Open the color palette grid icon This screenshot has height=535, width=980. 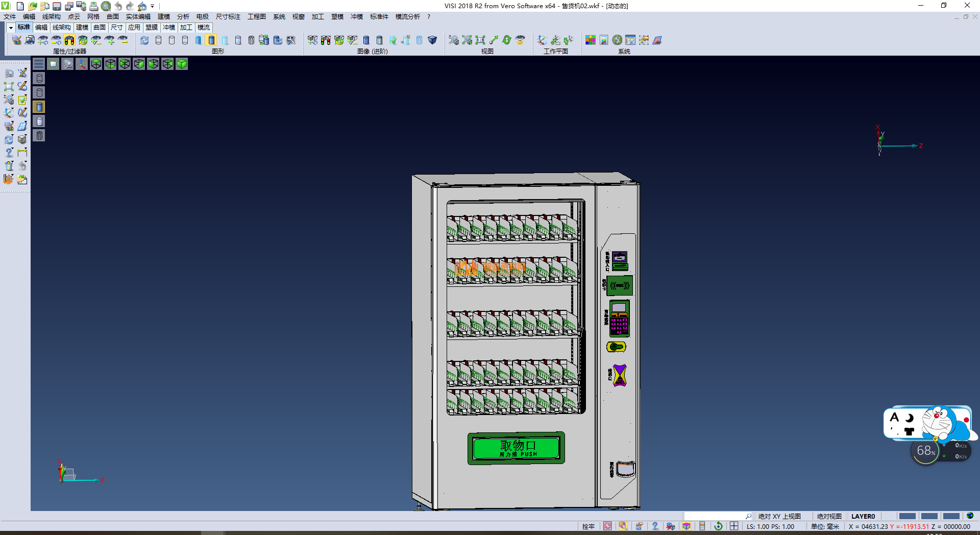pyautogui.click(x=590, y=40)
